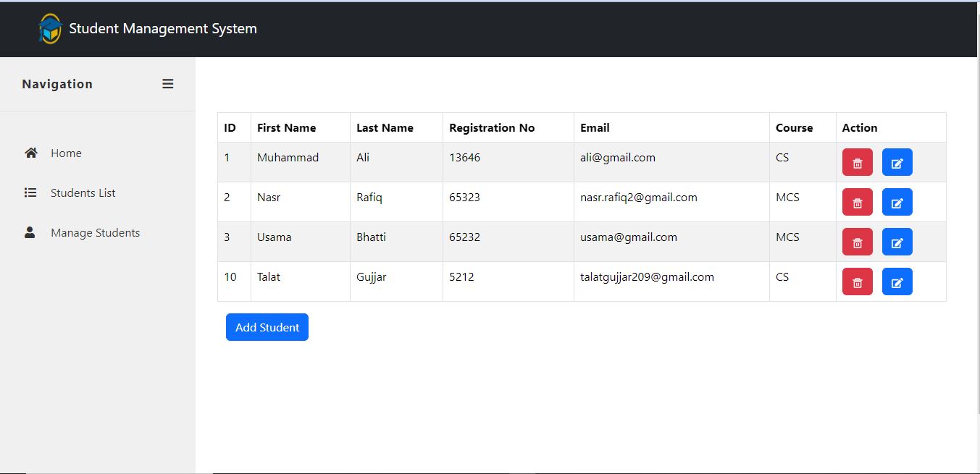980x474 pixels.
Task: Edit student Muhammad Ali's record
Action: [x=897, y=163]
